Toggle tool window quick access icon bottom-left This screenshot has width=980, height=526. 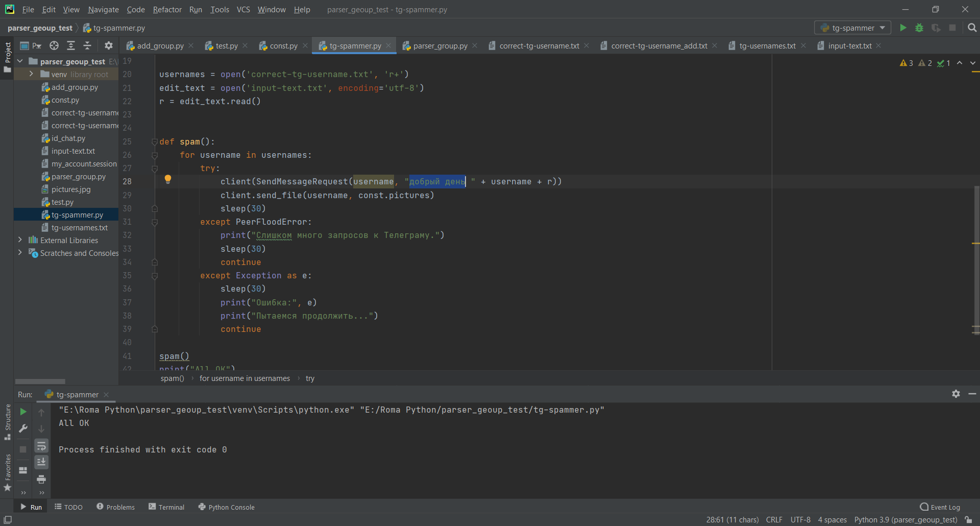click(x=8, y=520)
